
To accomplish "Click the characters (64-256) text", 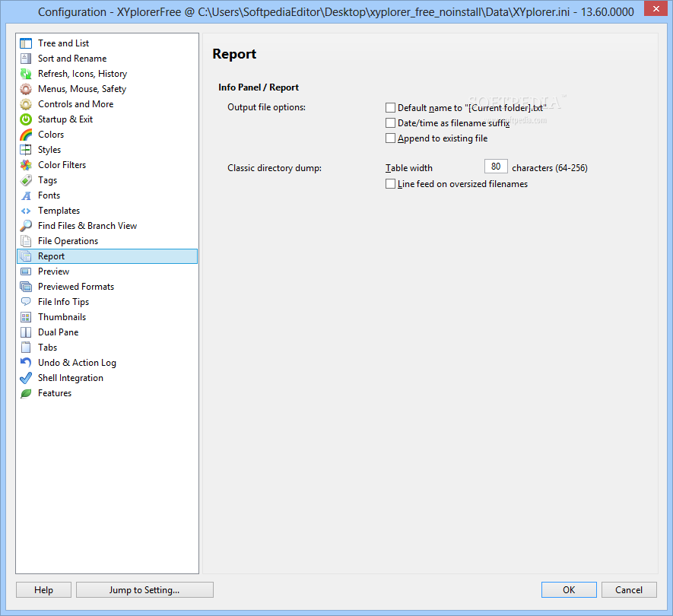I will 549,168.
